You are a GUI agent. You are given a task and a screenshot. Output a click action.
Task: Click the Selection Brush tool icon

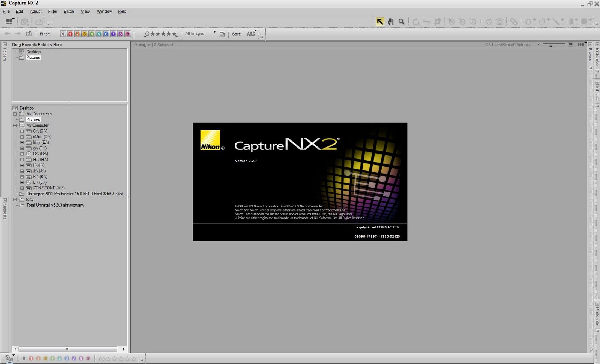(556, 22)
